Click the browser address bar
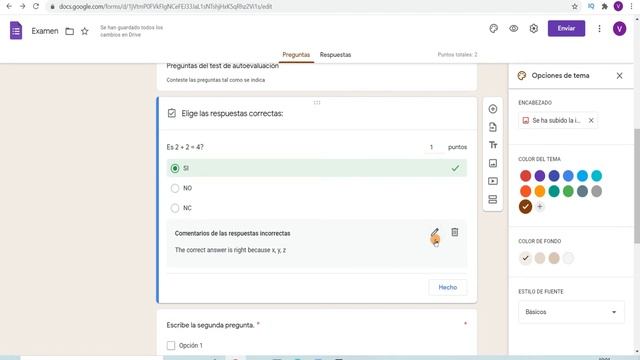 [x=310, y=6]
